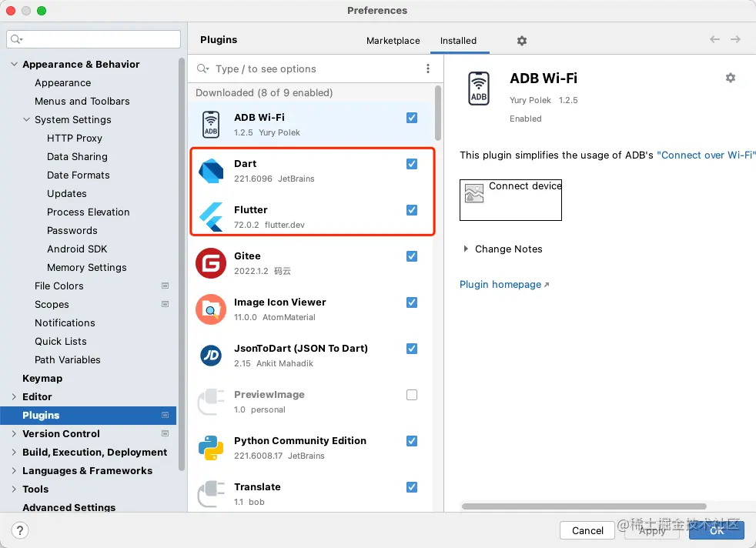Toggle Python Community Edition checkbox
The width and height of the screenshot is (756, 548).
(412, 441)
